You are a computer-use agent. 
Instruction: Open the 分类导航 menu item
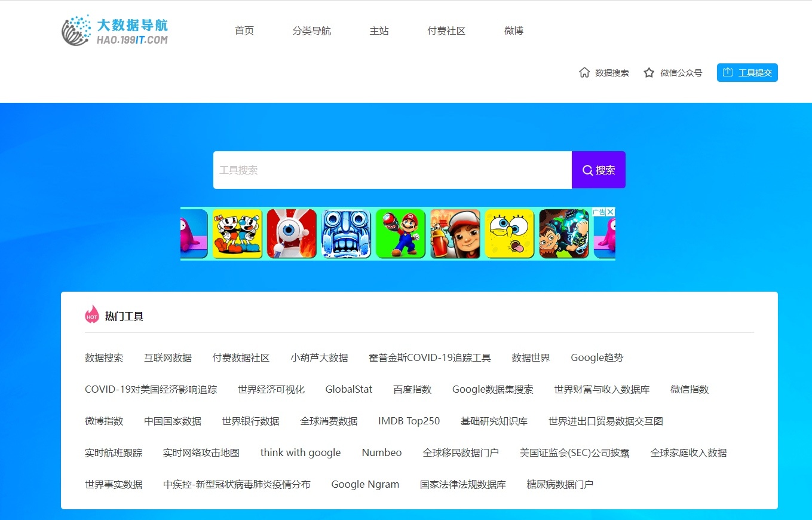click(311, 30)
